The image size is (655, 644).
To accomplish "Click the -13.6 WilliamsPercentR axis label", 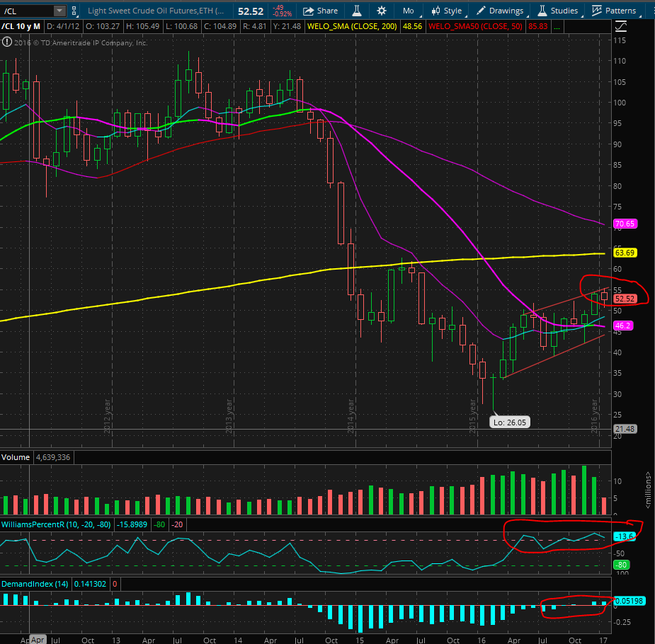I will coord(624,536).
